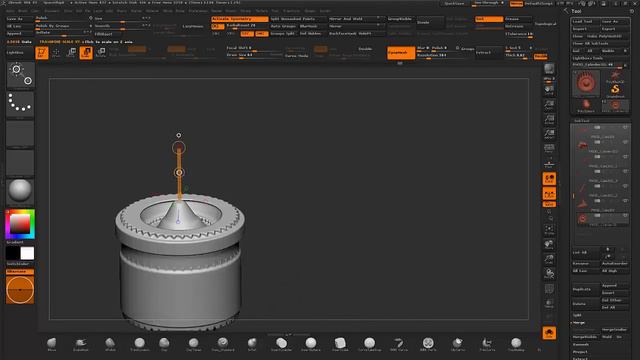Select the SimpleBrush tool thumbnail
Image resolution: width=640 pixels, height=360 pixels.
(x=615, y=91)
